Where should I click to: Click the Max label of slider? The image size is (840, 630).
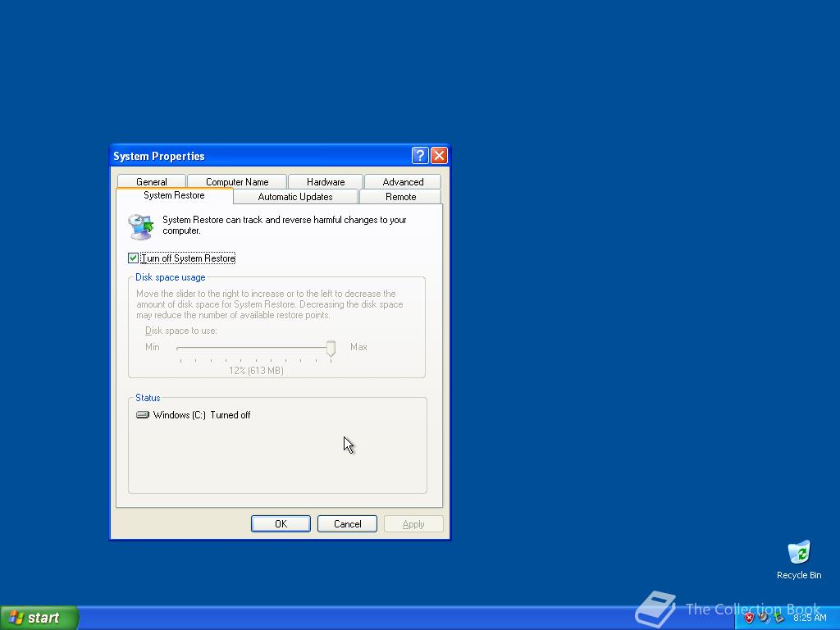pyautogui.click(x=358, y=347)
